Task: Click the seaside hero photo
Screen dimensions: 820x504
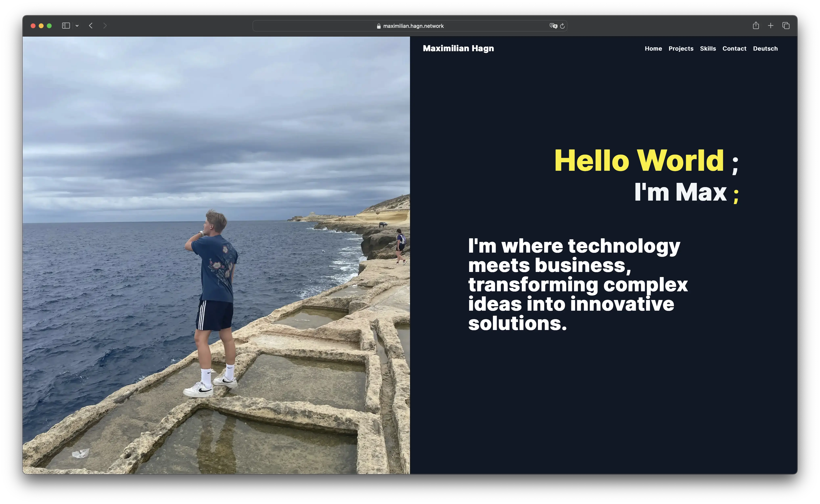Action: 216,255
